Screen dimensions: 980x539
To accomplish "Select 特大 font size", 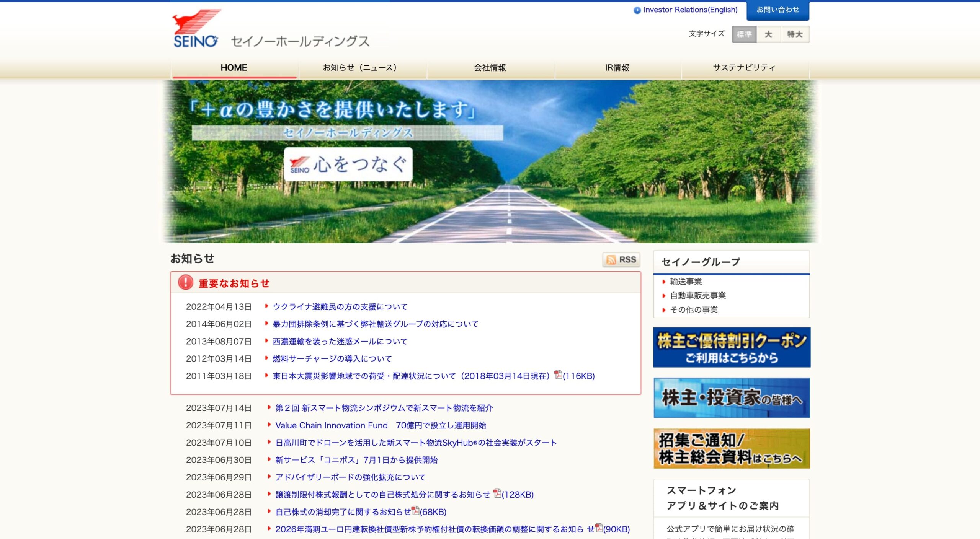I will click(795, 34).
